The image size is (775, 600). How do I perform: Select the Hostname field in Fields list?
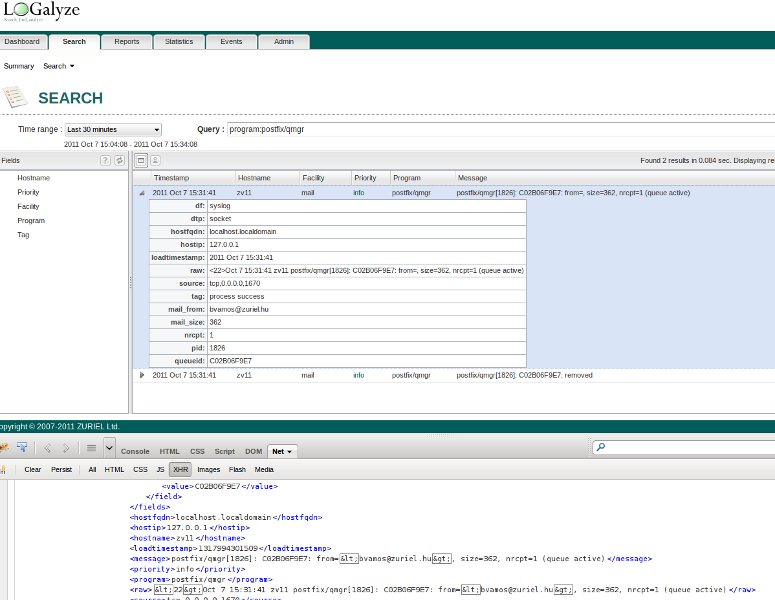[33, 178]
